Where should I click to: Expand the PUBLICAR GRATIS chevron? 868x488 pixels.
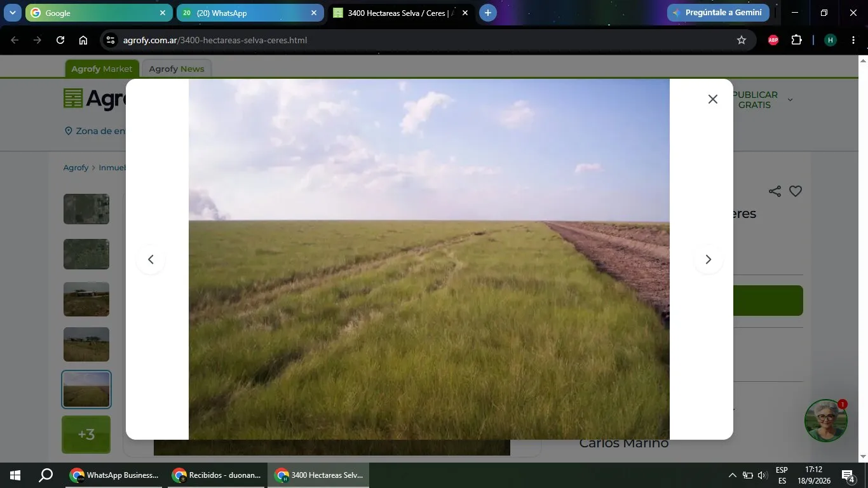pos(790,100)
